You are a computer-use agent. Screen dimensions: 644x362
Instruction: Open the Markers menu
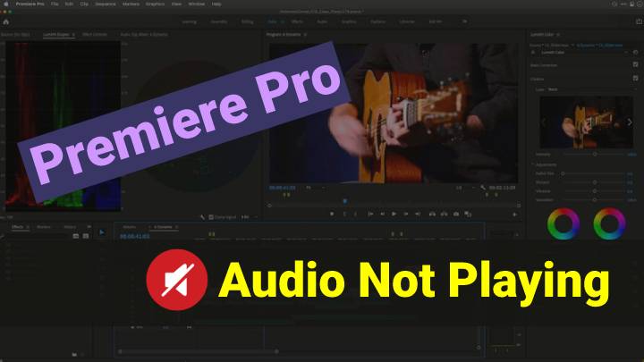point(131,4)
